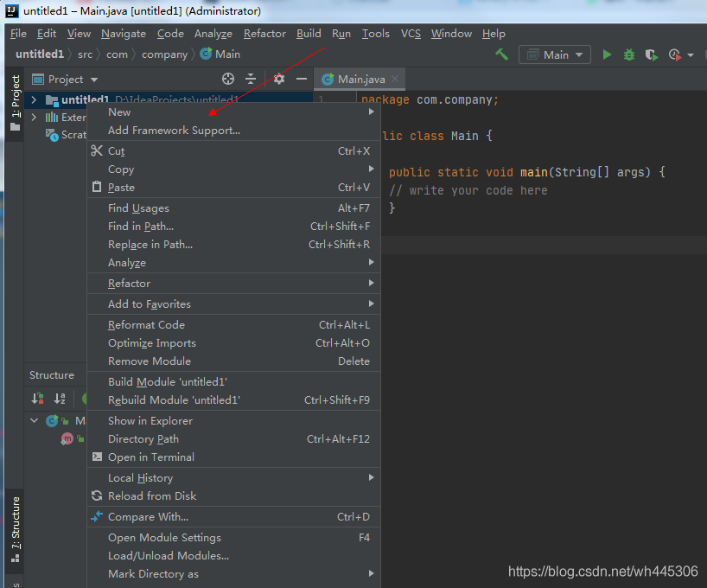Screen dimensions: 707x588
Task: Start debugging with the bug icon
Action: 629,54
